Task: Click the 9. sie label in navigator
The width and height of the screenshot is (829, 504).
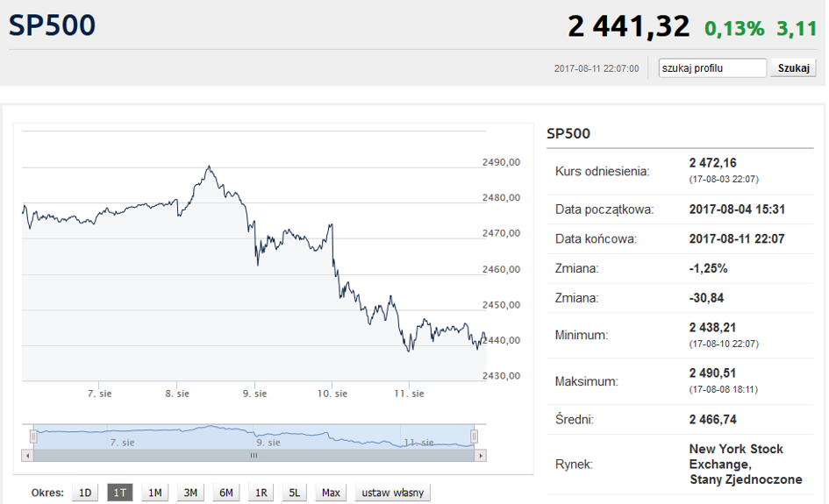Action: [x=268, y=443]
